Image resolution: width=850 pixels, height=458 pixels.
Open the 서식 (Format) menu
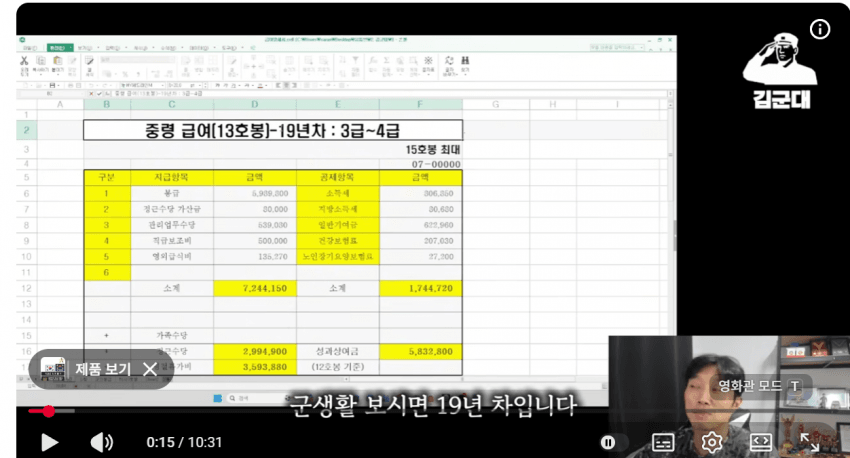point(141,48)
